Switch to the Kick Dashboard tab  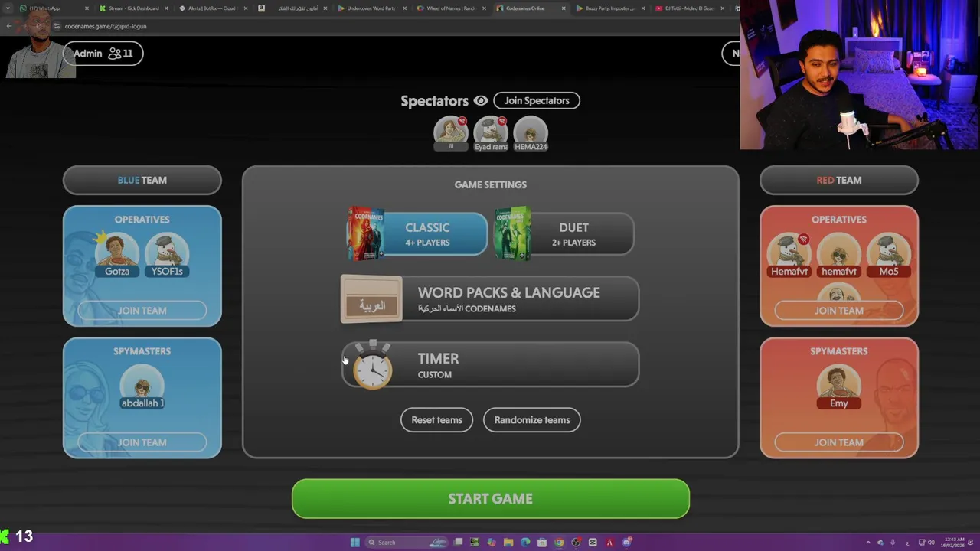134,8
